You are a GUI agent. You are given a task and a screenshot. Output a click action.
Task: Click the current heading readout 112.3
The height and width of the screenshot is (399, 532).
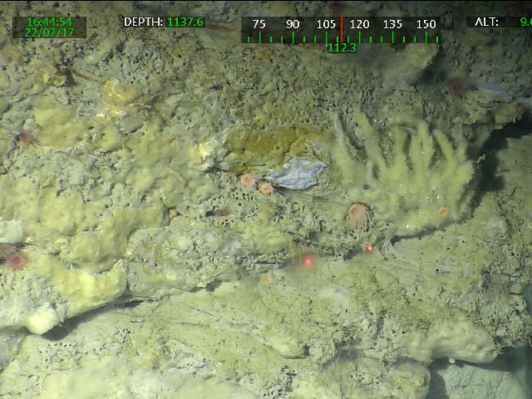[342, 48]
